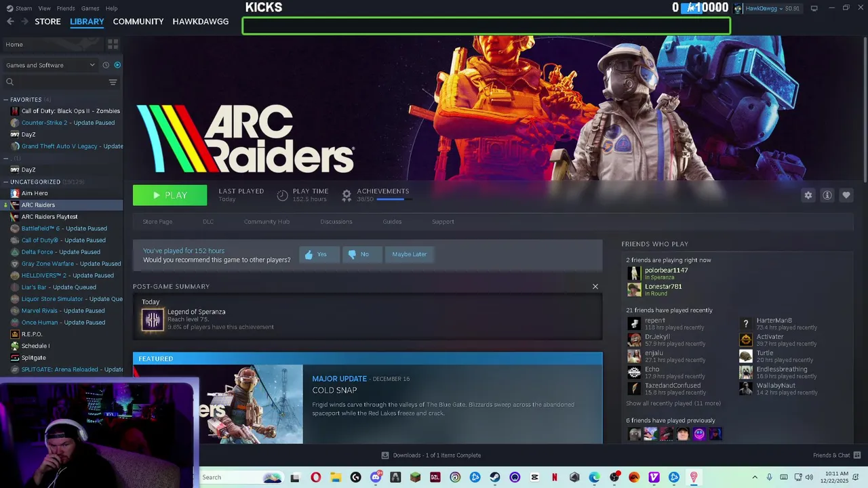Open the Steam client notifications monitor icon
Image resolution: width=868 pixels, height=488 pixels.
coord(814,8)
